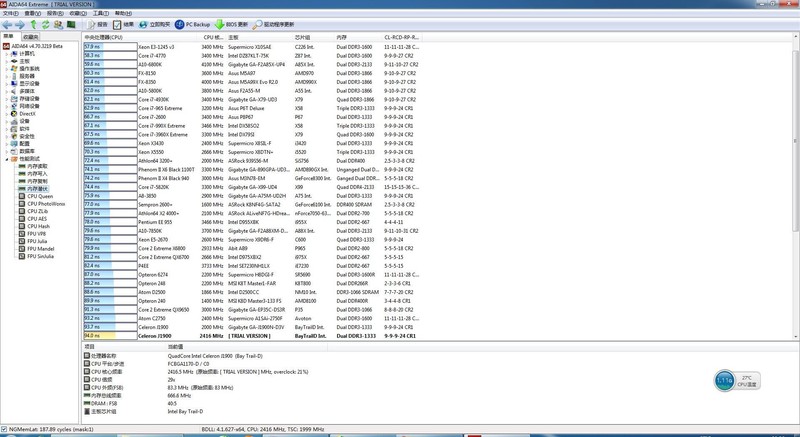Select the CPU Hash benchmark
The width and height of the screenshot is (800, 437).
(34, 226)
